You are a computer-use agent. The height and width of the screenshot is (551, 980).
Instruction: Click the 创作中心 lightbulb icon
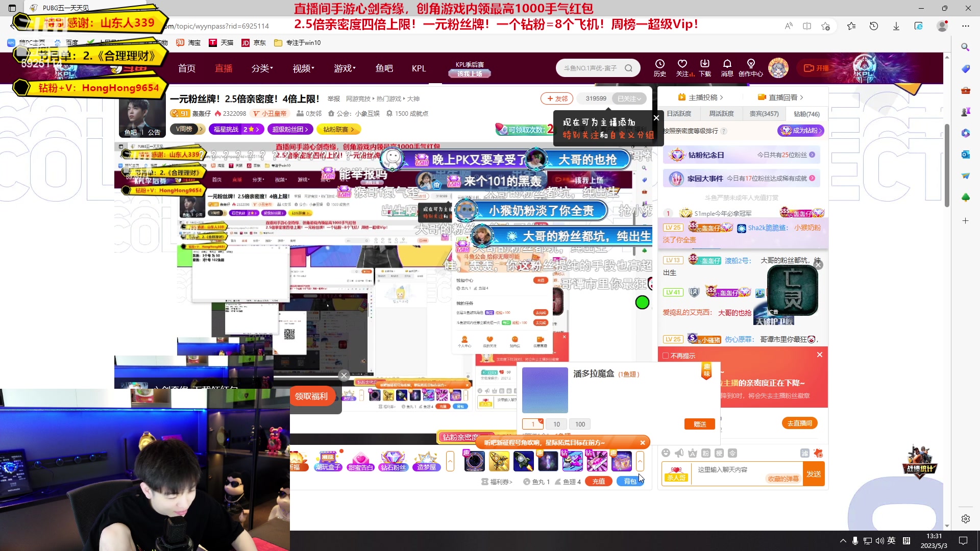[750, 64]
